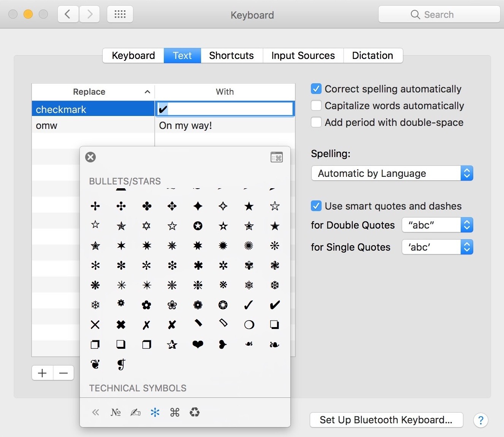Screen dimensions: 504x437
Task: Switch to the Dictation tab
Action: coord(372,56)
